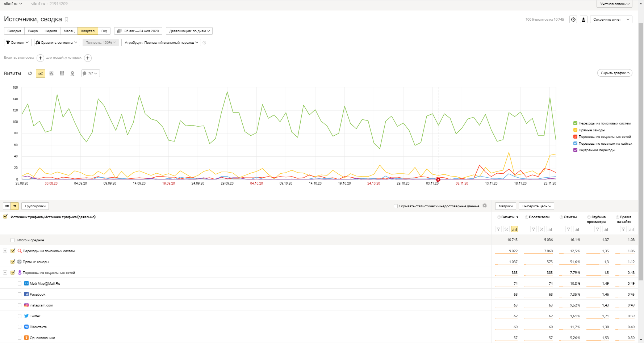Viewport: 644px width, 343px height.
Task: Open the clock history icon
Action: click(573, 20)
